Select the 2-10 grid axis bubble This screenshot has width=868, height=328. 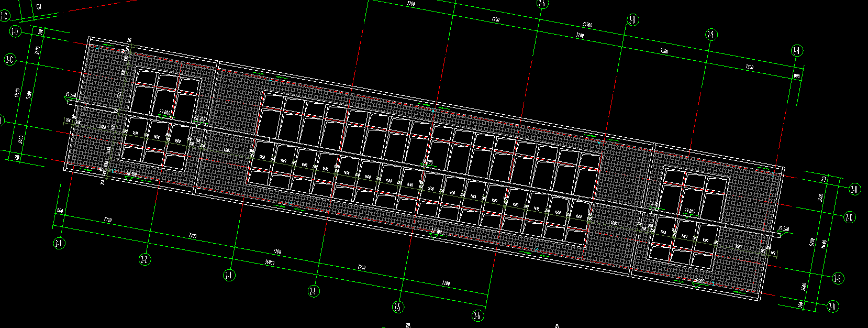click(x=796, y=51)
